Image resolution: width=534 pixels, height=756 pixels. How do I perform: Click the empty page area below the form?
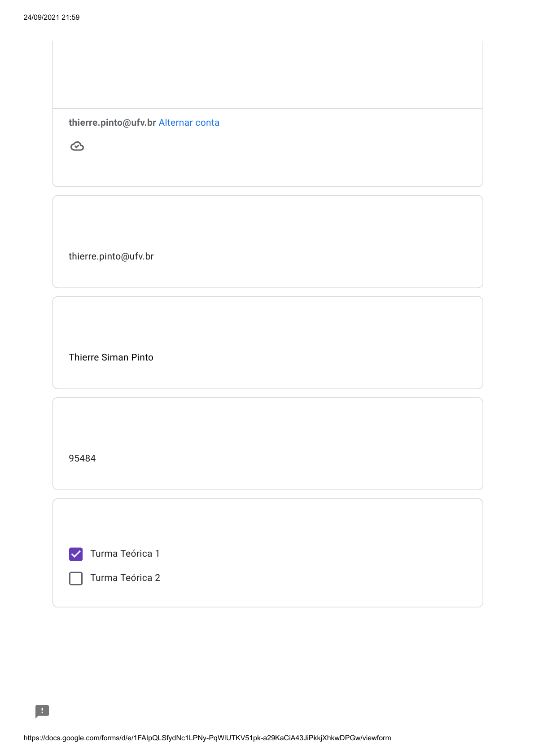267,655
